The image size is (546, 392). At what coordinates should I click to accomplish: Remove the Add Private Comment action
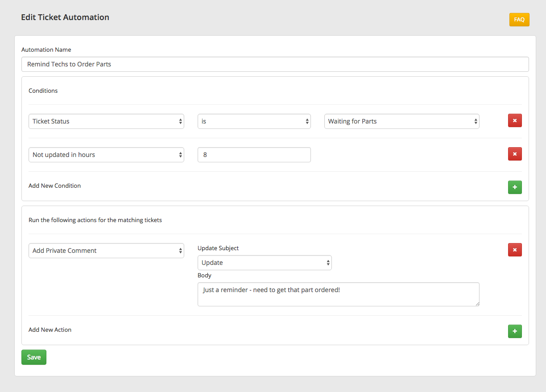click(x=515, y=250)
